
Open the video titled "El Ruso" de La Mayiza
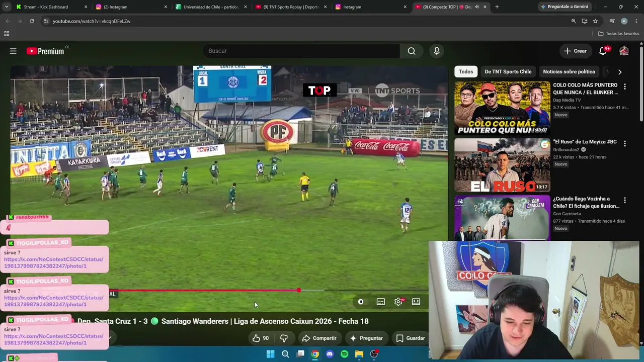click(x=585, y=142)
